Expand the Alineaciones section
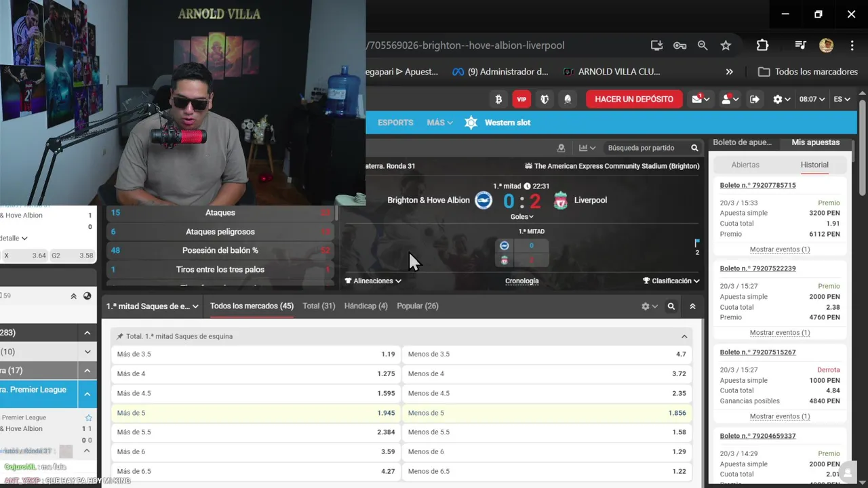The height and width of the screenshot is (488, 868). point(373,281)
